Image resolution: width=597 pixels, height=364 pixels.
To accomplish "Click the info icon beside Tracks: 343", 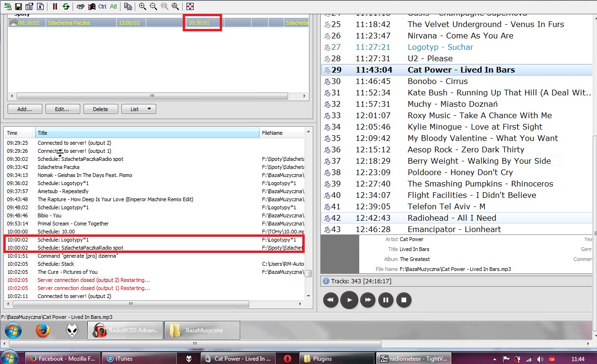I will pyautogui.click(x=326, y=281).
